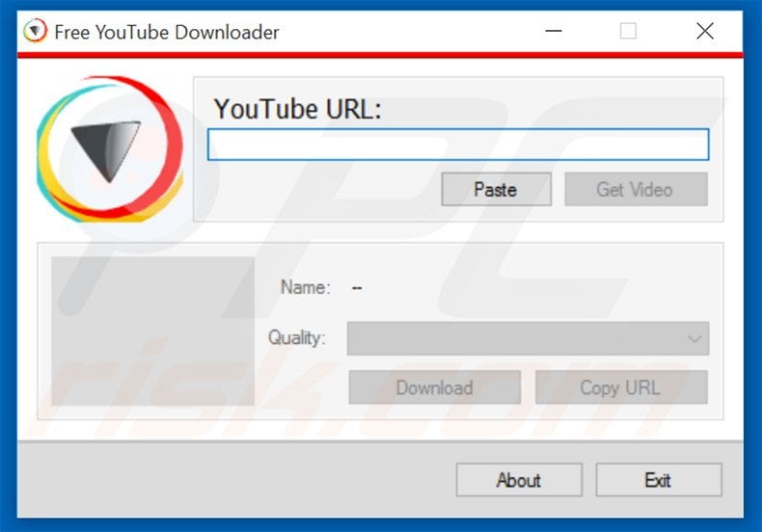Click the large Free YouTube Downloader logo

point(110,149)
